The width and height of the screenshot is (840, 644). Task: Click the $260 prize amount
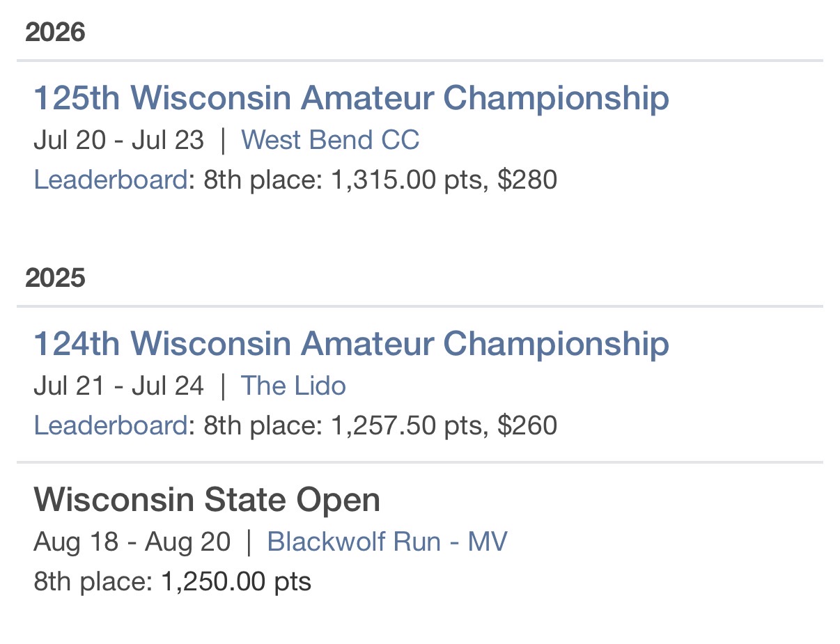[x=527, y=425]
